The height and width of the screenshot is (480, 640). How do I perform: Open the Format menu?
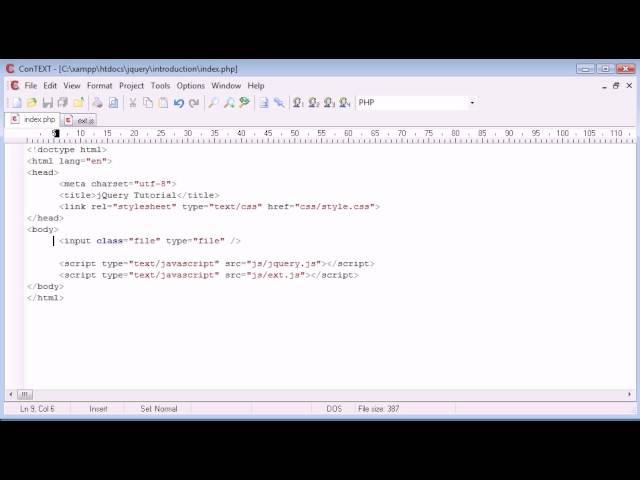[100, 86]
